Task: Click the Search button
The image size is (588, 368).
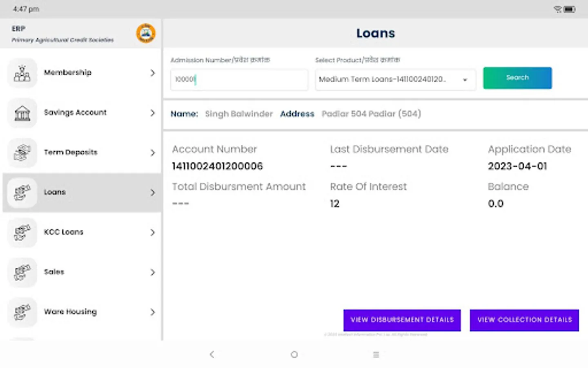Action: [517, 78]
